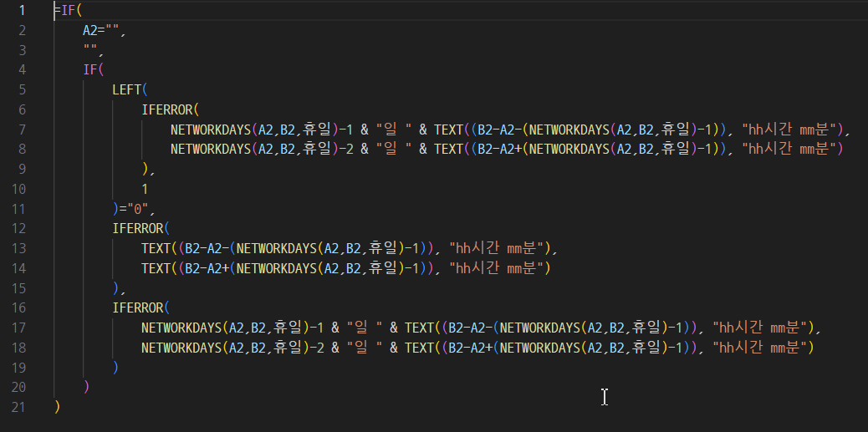Click line number 15 in the gutter
The image size is (868, 432).
[18, 288]
